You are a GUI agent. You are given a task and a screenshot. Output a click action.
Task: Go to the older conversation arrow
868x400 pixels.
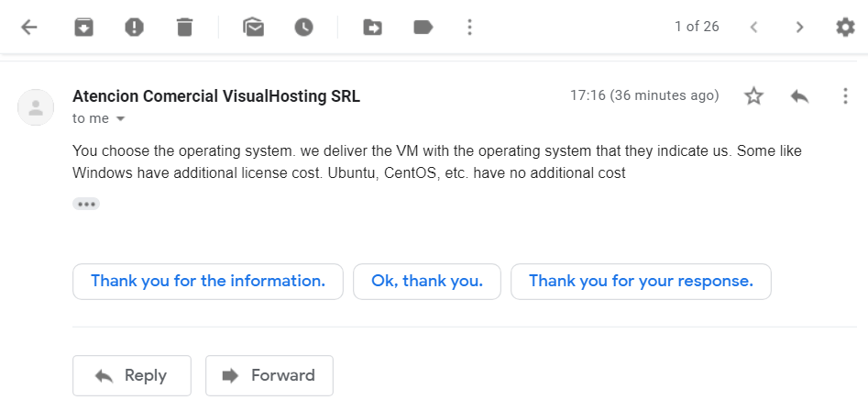[799, 27]
